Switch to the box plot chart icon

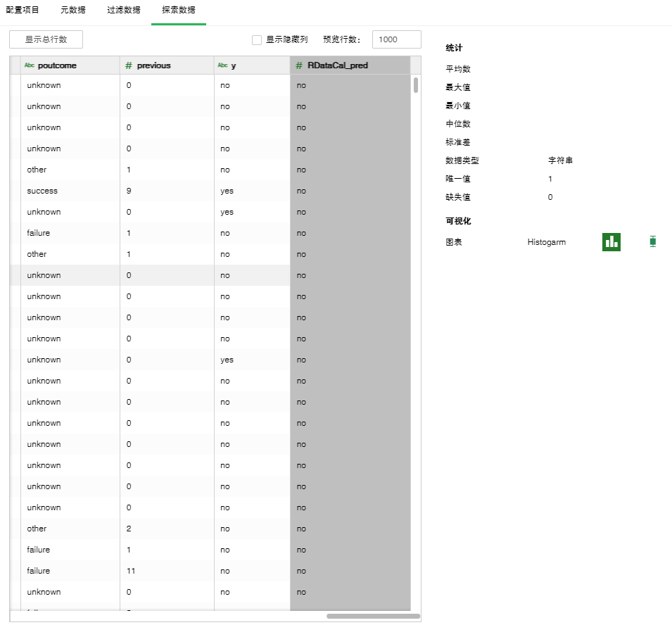pyautogui.click(x=652, y=242)
